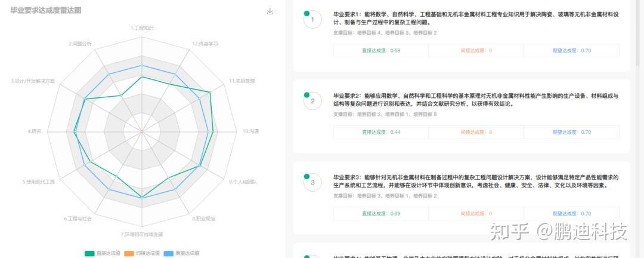Open the 毕业要求1 description text
The image size is (644, 258).
476,19
